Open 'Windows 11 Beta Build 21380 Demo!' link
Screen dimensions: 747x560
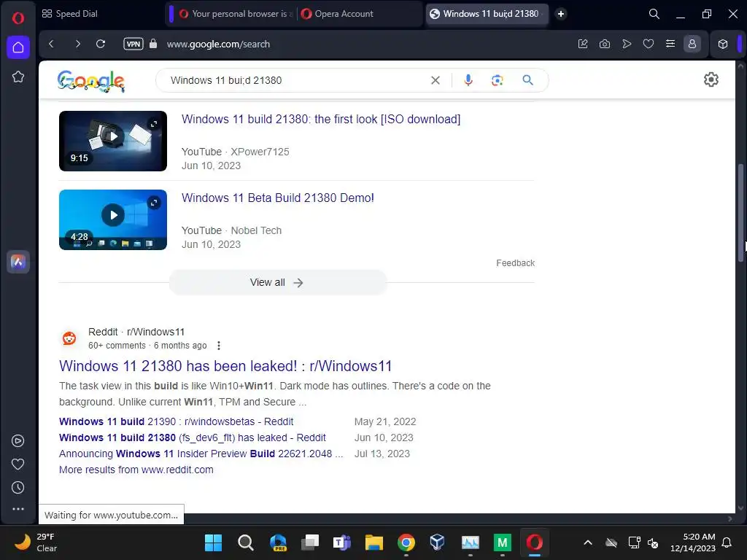[278, 198]
